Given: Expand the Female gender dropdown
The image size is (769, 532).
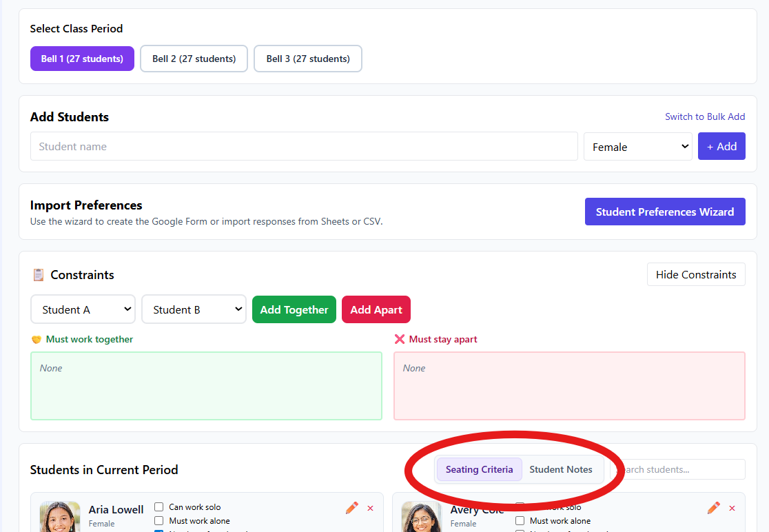Looking at the screenshot, I should (x=637, y=147).
